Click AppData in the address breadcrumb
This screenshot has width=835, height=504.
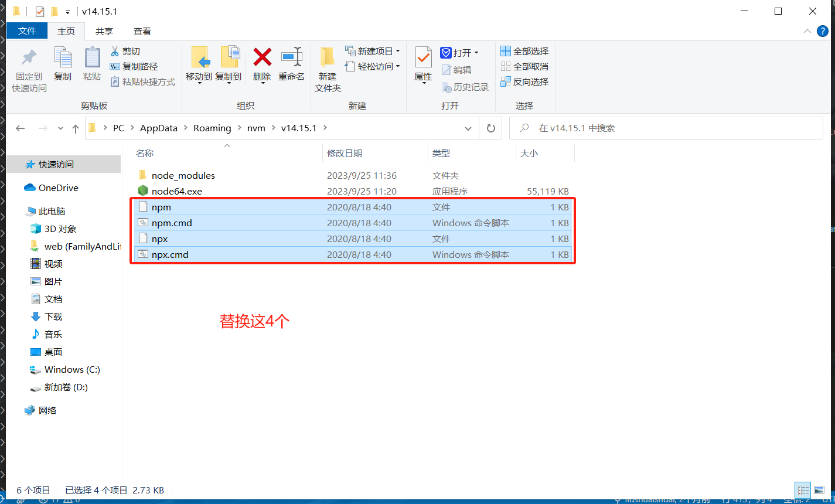(159, 128)
